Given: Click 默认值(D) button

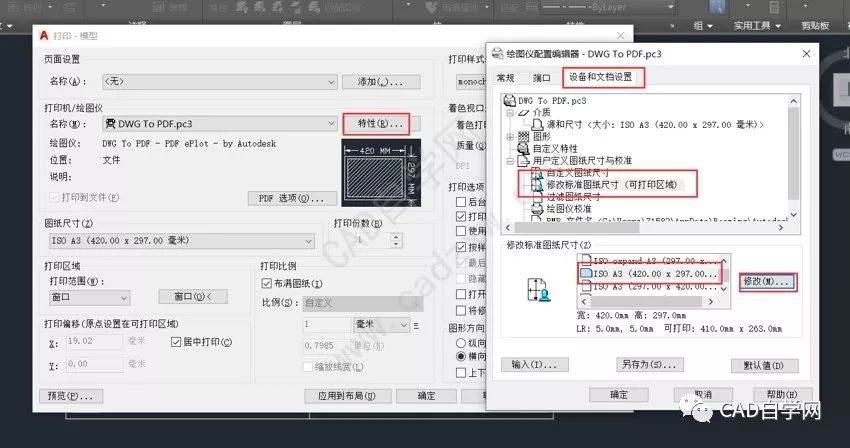Looking at the screenshot, I should coord(764,365).
